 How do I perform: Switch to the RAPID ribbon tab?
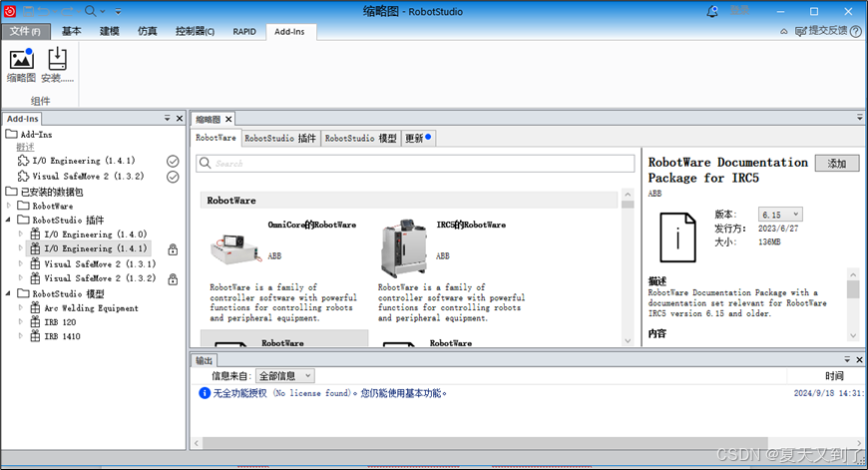(x=244, y=32)
